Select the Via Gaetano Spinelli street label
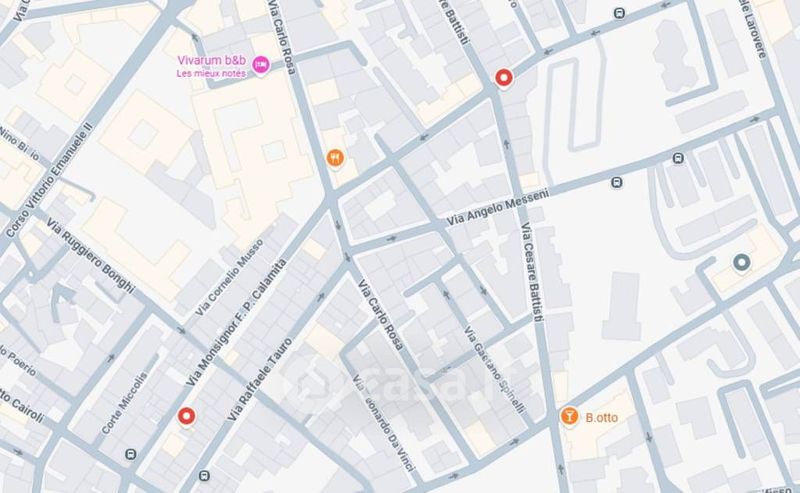 point(494,369)
